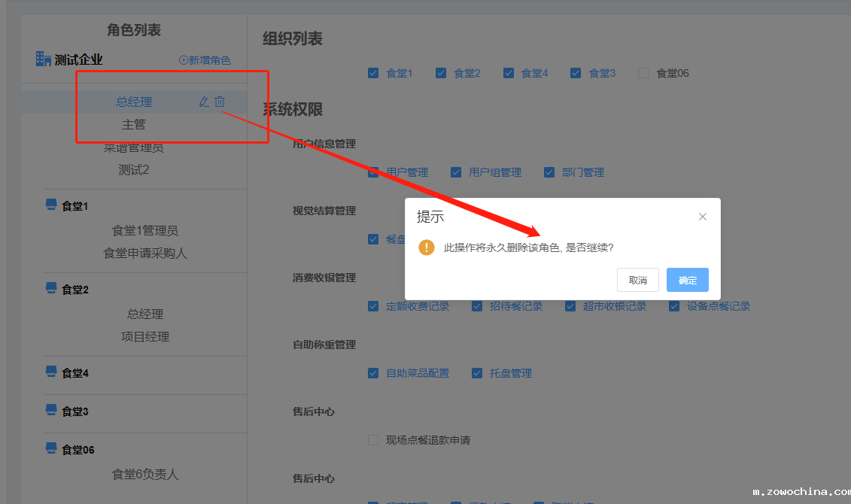The width and height of the screenshot is (851, 504).
Task: Click 取消 to cancel the deletion
Action: pyautogui.click(x=637, y=279)
